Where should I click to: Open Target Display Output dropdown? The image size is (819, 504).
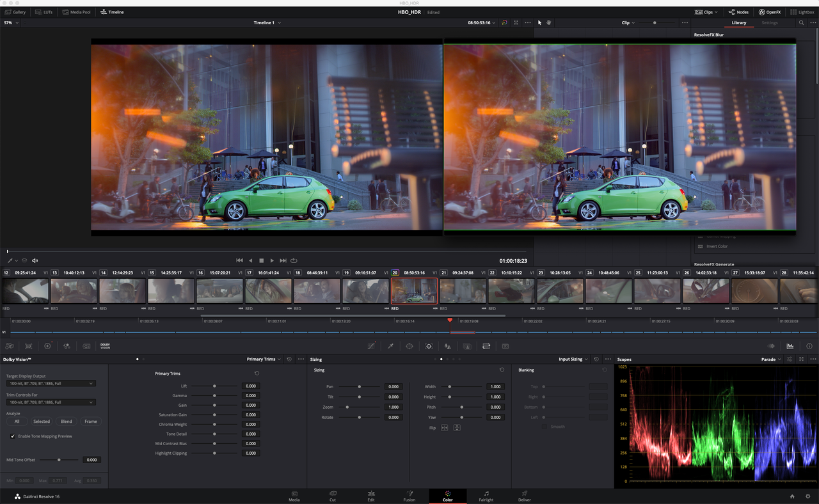coord(51,384)
